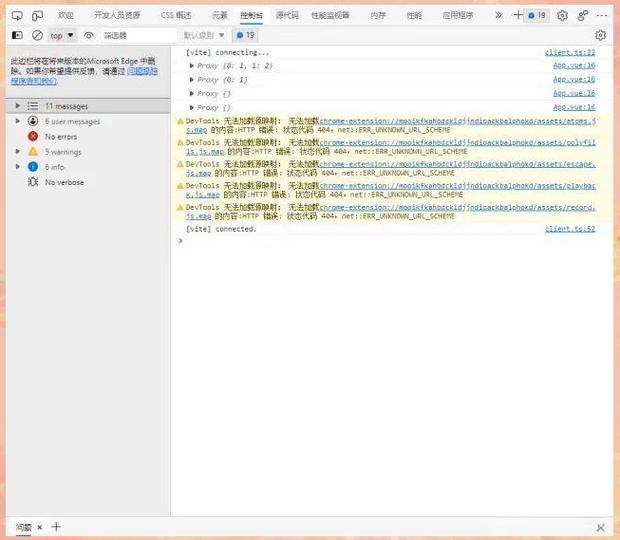Open the 应用程序 tab

point(458,15)
